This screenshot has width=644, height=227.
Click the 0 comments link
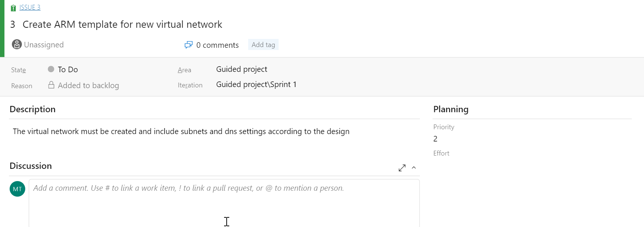tap(217, 45)
